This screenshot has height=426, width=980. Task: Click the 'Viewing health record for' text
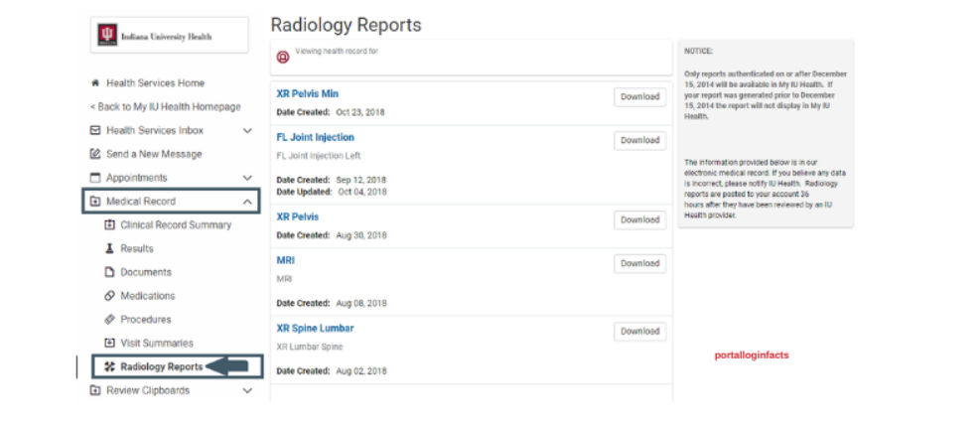(x=337, y=52)
